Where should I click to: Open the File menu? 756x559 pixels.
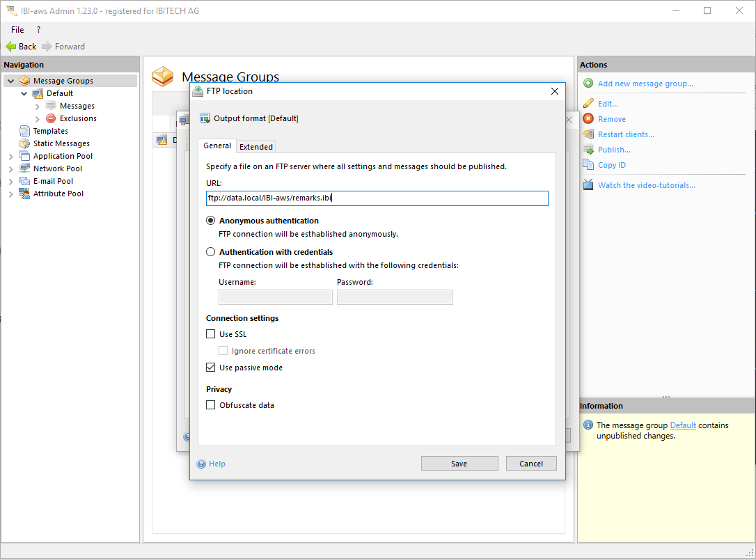17,30
